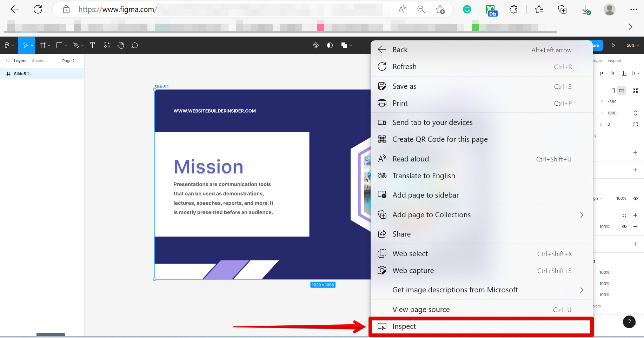Screen dimensions: 644x338
Task: Toggle layer visibility eye next to 100%
Action: [635, 198]
